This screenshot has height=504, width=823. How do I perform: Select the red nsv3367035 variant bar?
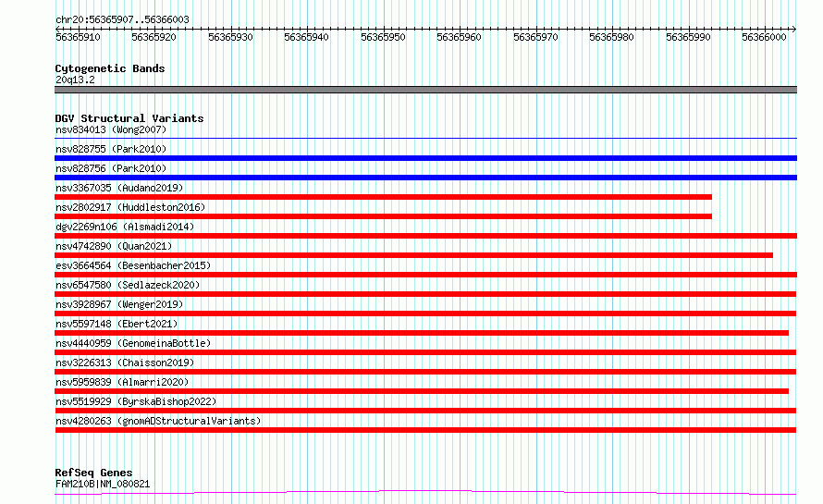(x=383, y=197)
